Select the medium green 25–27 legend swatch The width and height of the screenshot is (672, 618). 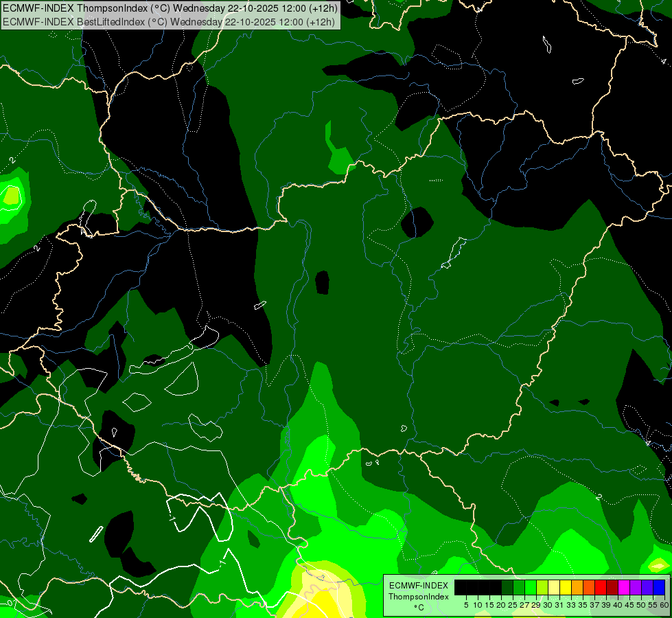pyautogui.click(x=518, y=587)
